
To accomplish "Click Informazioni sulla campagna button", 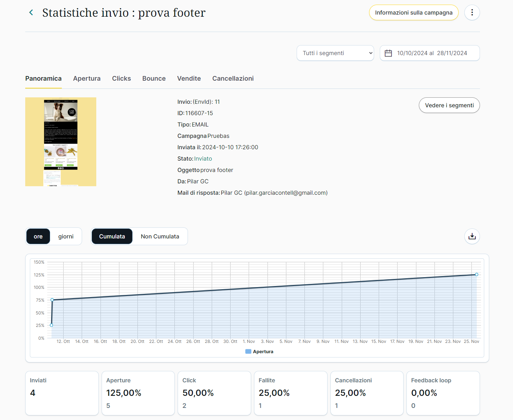I will click(x=414, y=13).
